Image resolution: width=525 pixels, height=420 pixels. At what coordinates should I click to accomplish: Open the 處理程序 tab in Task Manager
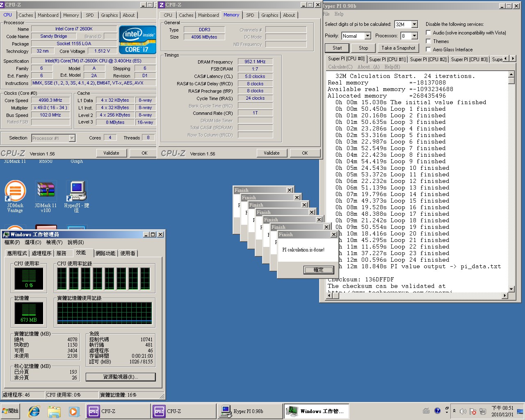point(41,253)
